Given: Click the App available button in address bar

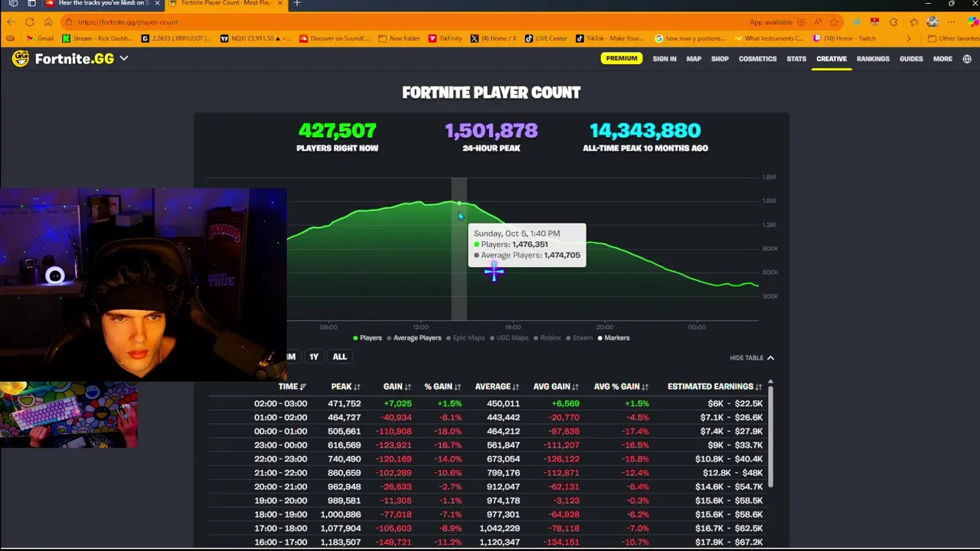Looking at the screenshot, I should tap(777, 22).
